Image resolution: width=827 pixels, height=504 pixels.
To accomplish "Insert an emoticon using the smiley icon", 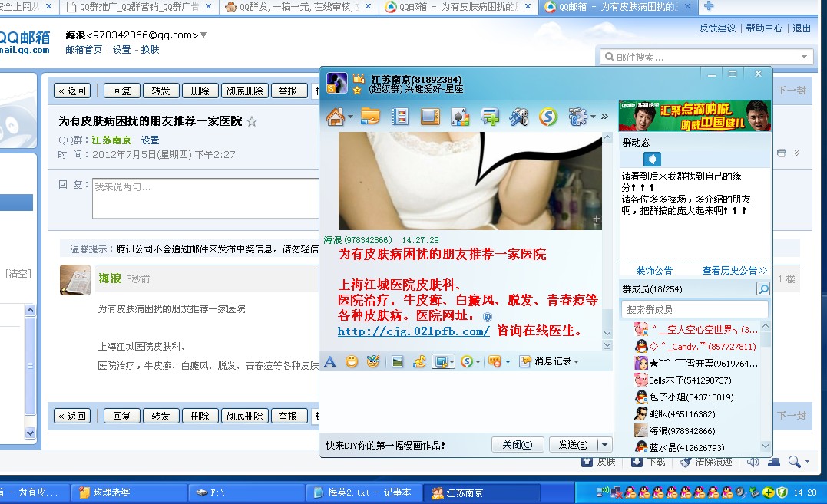I will 351,361.
